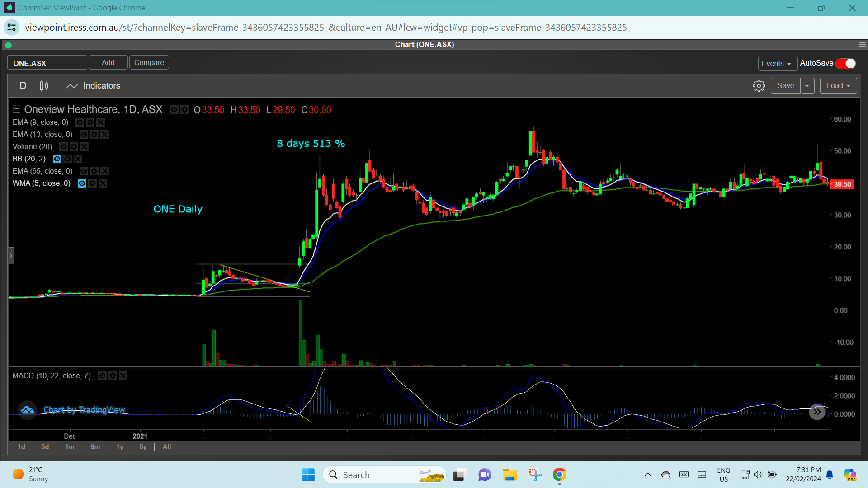Toggle visibility of EMA (9, close, 0)
868x488 pixels.
pos(80,122)
